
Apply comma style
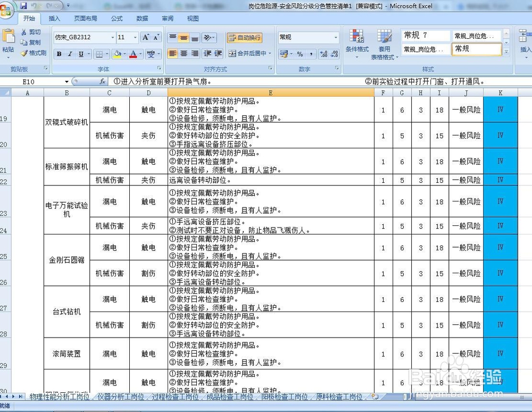pyautogui.click(x=311, y=54)
